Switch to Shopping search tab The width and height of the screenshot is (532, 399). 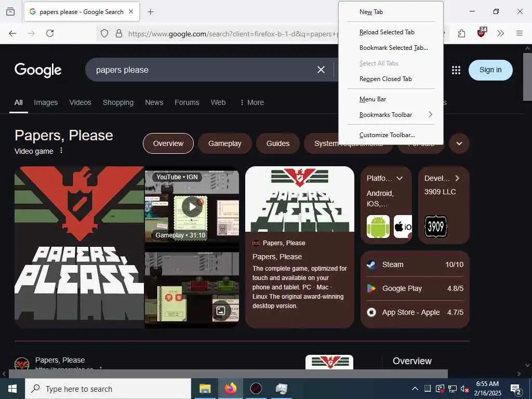point(118,102)
